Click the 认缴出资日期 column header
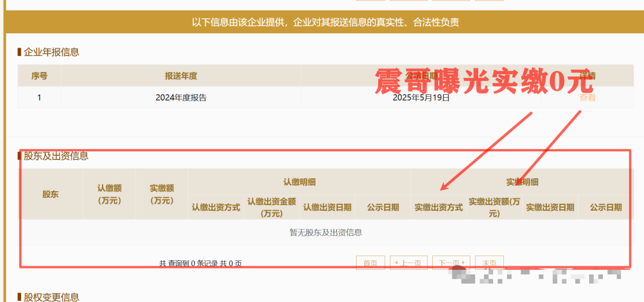The width and height of the screenshot is (644, 302). [327, 207]
